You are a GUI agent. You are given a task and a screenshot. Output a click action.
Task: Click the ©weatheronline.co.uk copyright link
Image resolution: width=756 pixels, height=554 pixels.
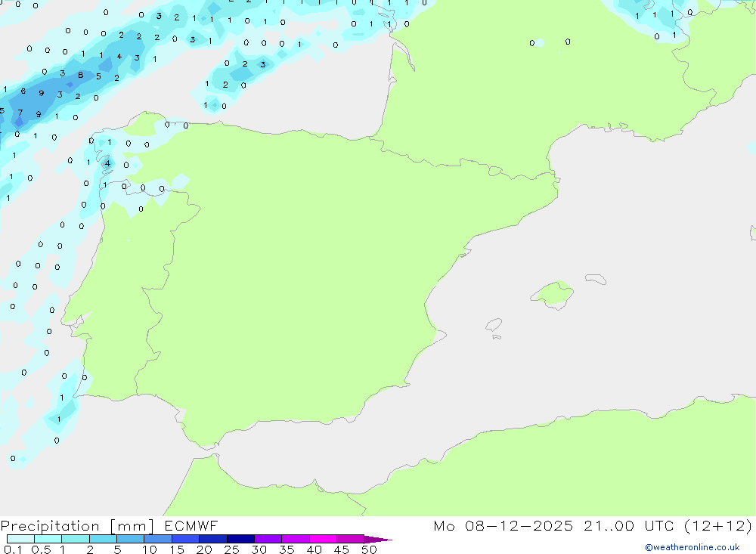point(692,547)
